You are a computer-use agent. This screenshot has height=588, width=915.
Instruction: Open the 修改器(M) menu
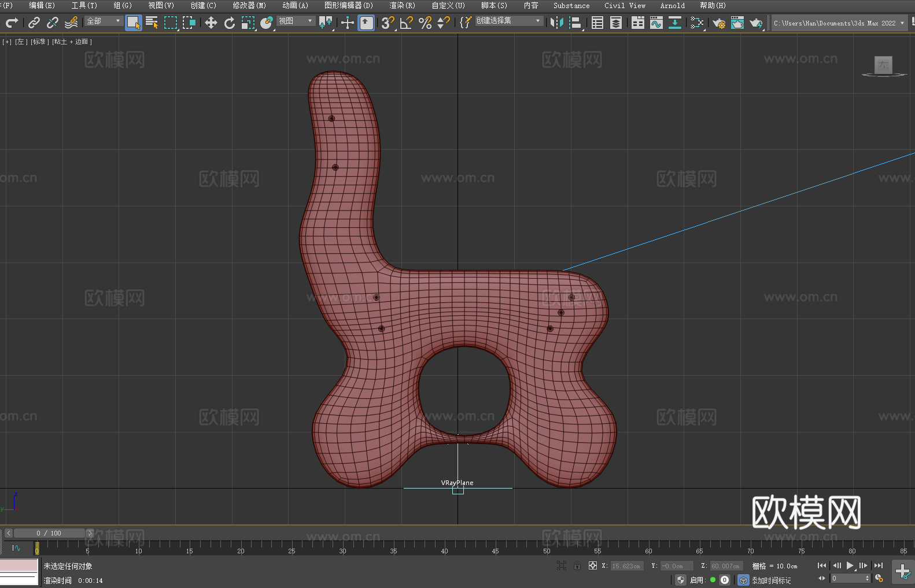[249, 5]
